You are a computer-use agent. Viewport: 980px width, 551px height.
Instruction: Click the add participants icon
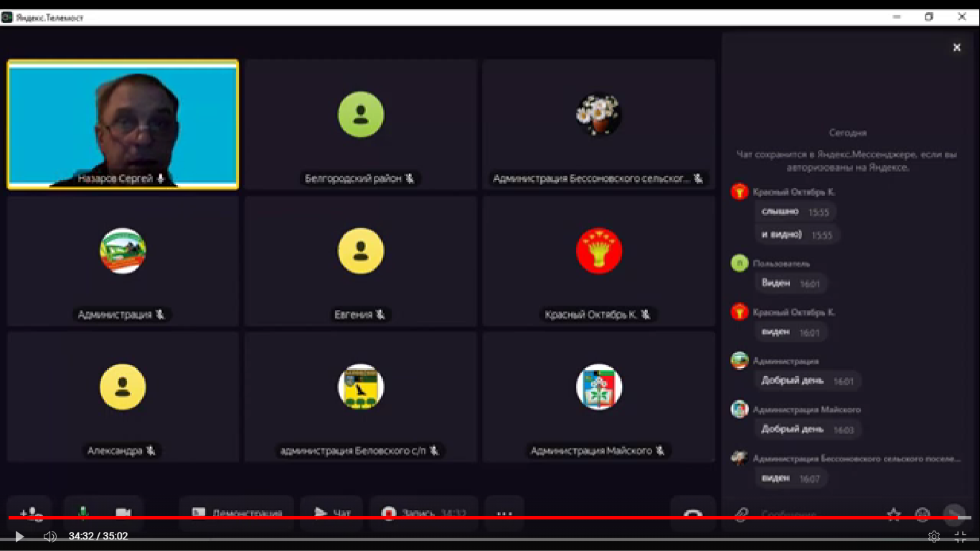[x=30, y=512]
